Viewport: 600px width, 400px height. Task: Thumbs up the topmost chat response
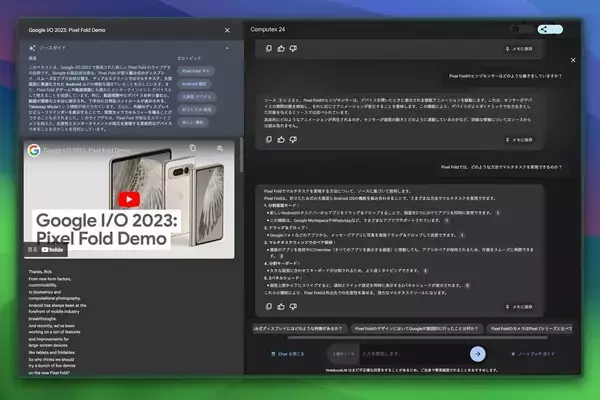coord(280,48)
